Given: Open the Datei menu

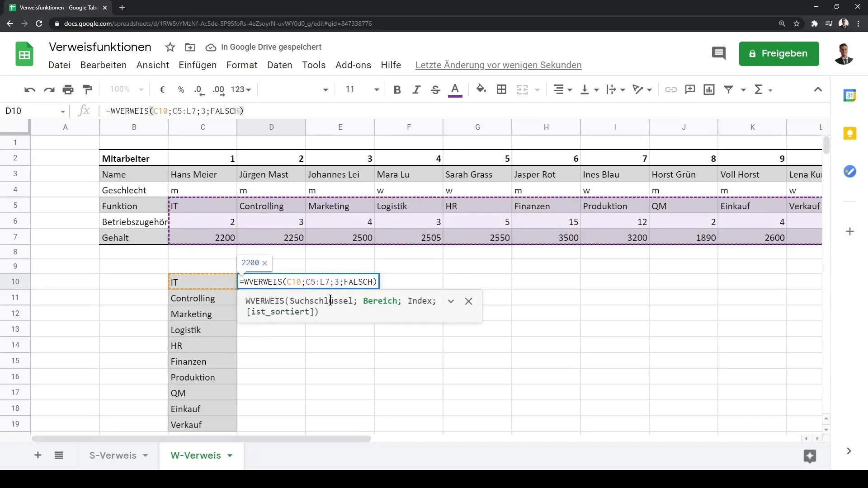Looking at the screenshot, I should pos(59,65).
